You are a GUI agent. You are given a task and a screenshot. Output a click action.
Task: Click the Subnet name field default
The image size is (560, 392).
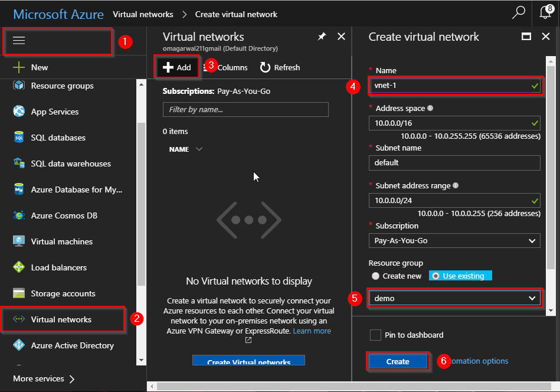point(454,162)
